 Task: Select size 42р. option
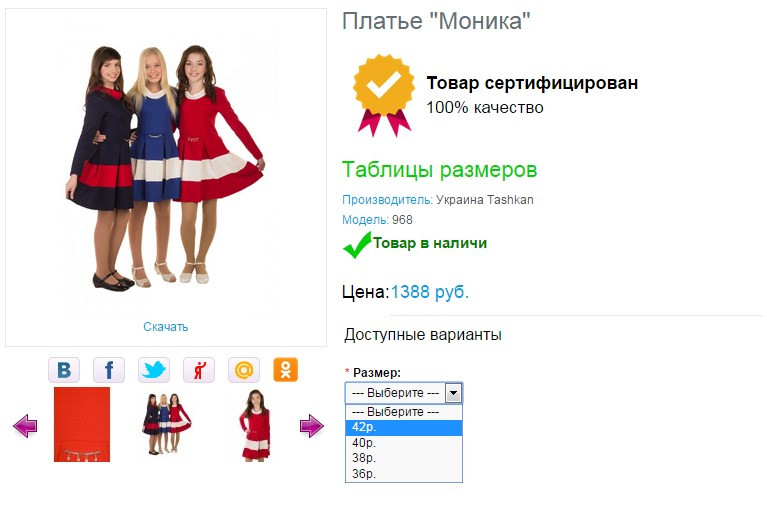[x=404, y=427]
